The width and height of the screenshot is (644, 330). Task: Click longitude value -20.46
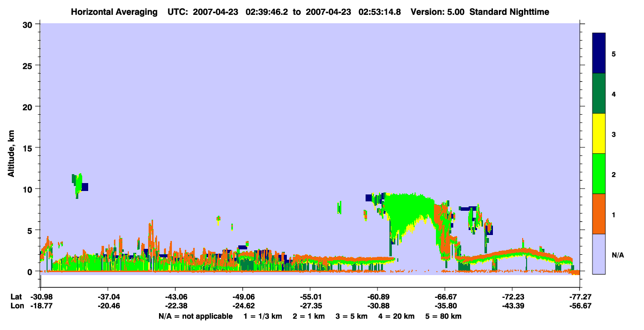107,306
